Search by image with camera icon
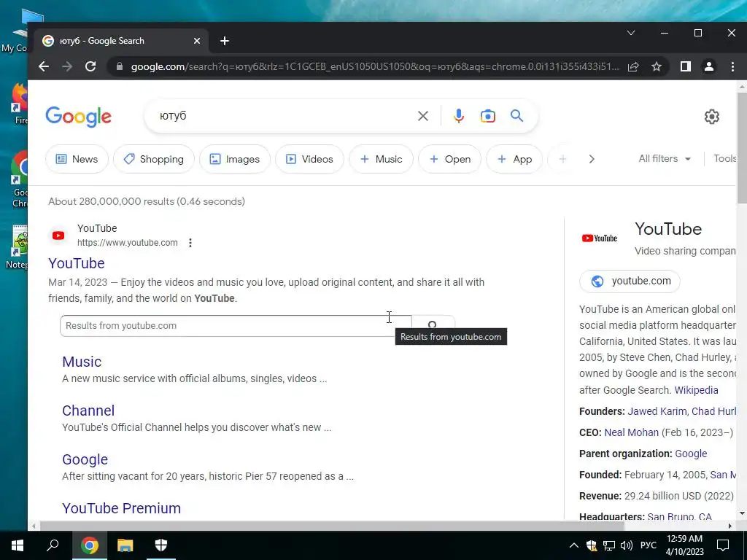Screen dimensions: 747x560 pyautogui.click(x=487, y=116)
